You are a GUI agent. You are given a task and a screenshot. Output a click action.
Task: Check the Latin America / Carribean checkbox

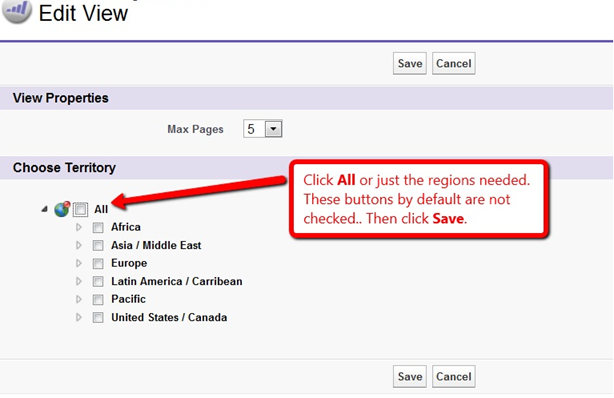coord(98,282)
